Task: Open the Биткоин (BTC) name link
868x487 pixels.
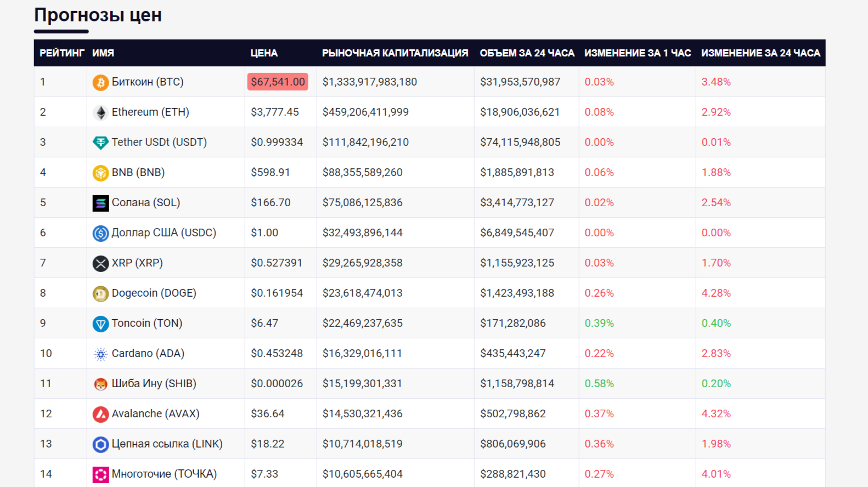Action: (x=148, y=82)
